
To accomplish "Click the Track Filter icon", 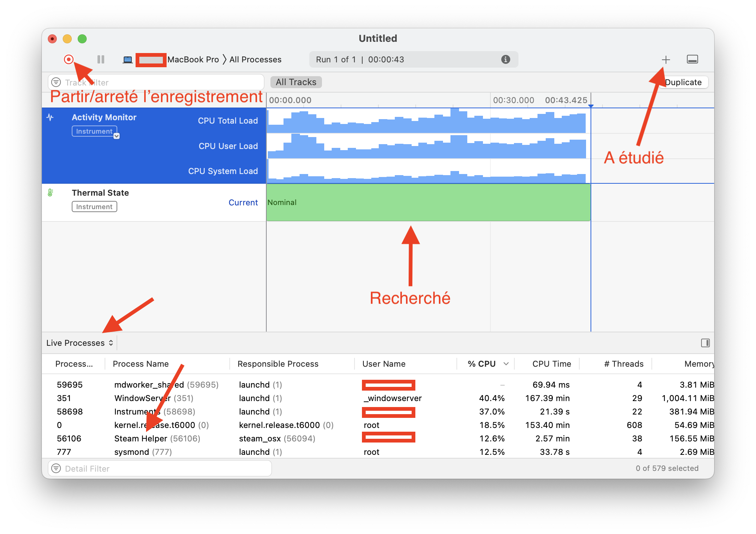I will [x=56, y=82].
